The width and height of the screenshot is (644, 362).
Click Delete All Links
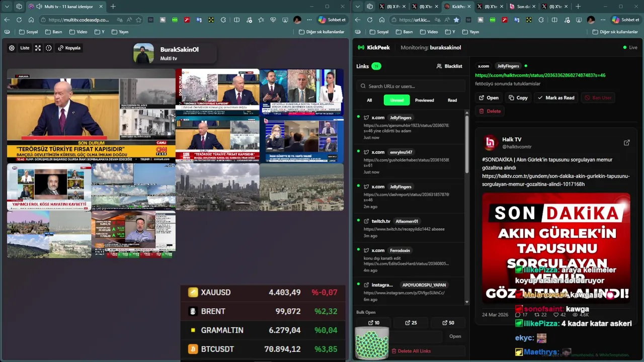point(411,351)
